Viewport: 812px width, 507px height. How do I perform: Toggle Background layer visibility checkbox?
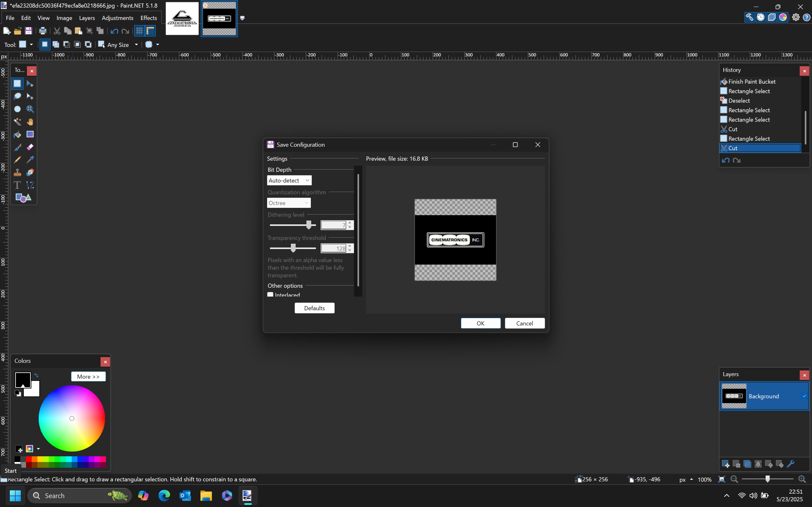click(804, 396)
